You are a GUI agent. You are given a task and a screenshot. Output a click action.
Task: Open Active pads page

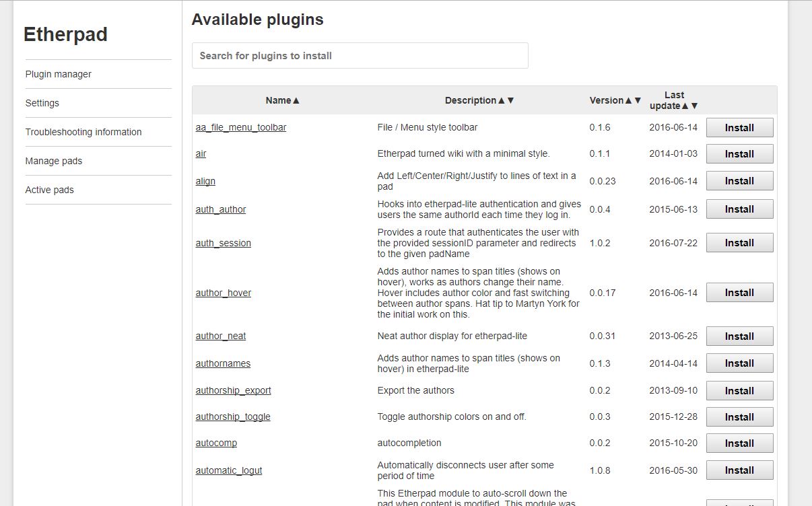[50, 190]
